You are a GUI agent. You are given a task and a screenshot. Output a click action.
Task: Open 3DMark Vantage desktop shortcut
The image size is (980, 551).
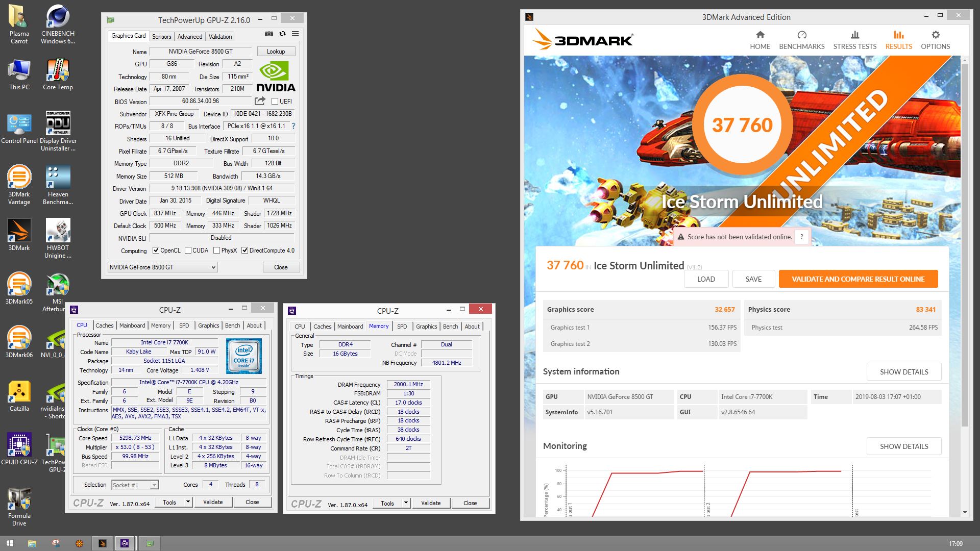coord(19,185)
